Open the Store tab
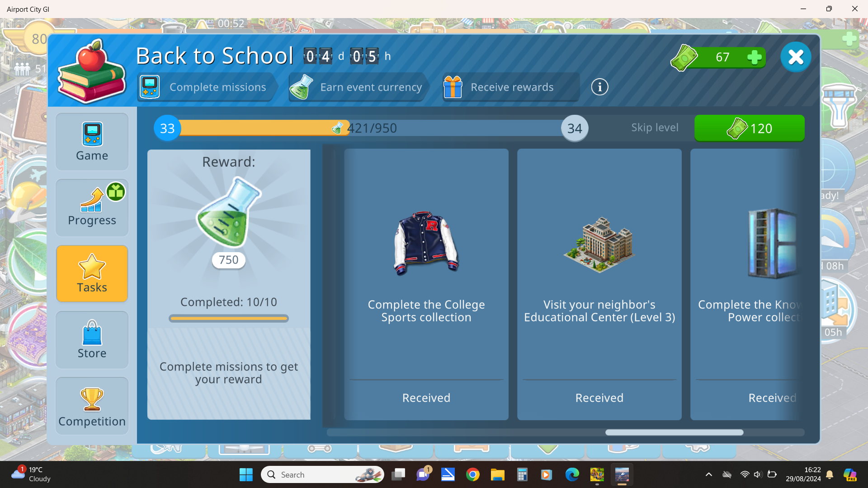 click(92, 339)
